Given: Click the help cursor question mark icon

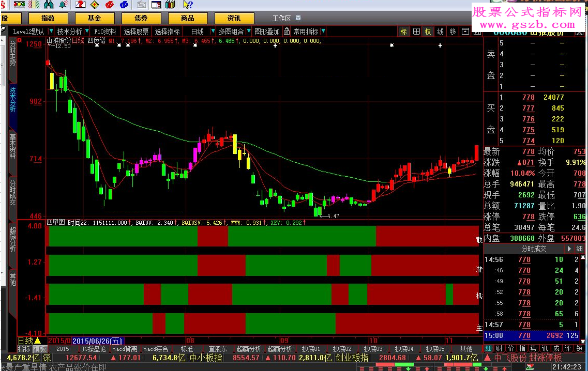Looking at the screenshot, I should 188,5.
